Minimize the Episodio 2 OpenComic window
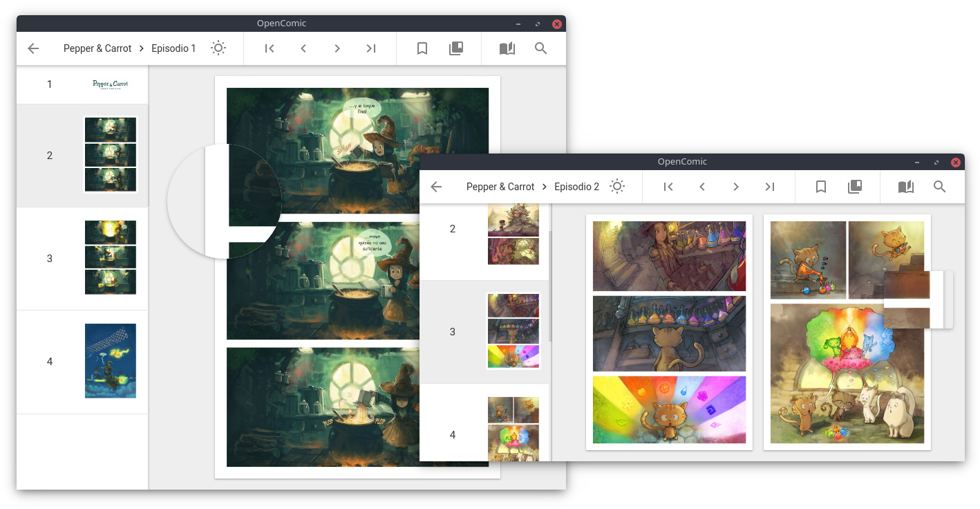The height and width of the screenshot is (509, 980). point(916,162)
